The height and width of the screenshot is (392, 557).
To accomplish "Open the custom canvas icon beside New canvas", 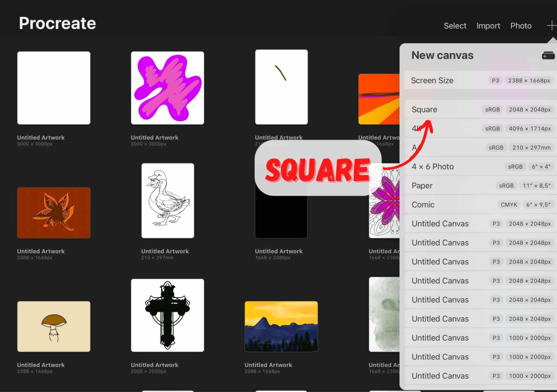I will pos(548,55).
